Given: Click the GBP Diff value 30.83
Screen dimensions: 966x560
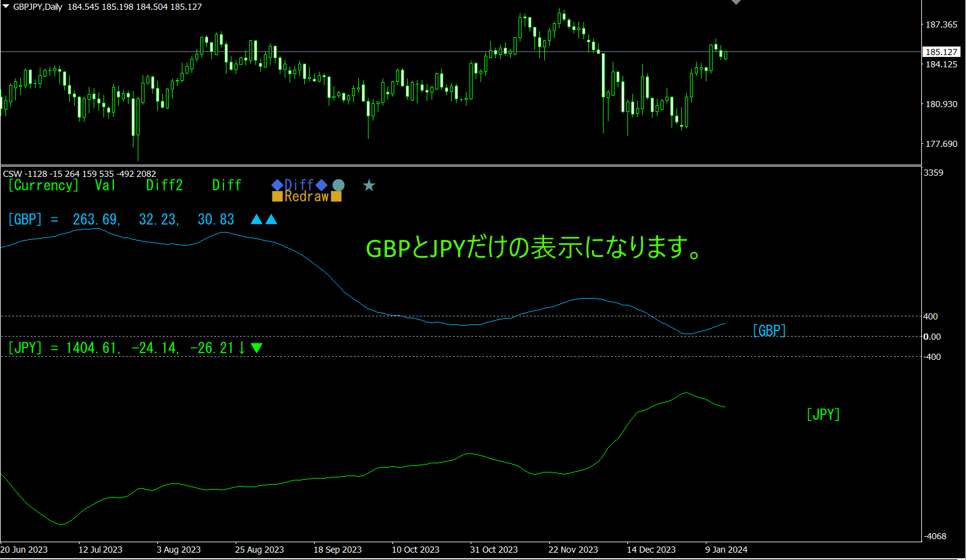Looking at the screenshot, I should [x=216, y=220].
